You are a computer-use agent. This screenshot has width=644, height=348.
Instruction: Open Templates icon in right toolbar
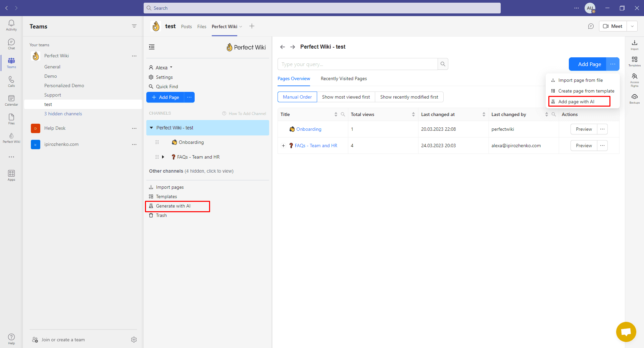click(x=635, y=61)
